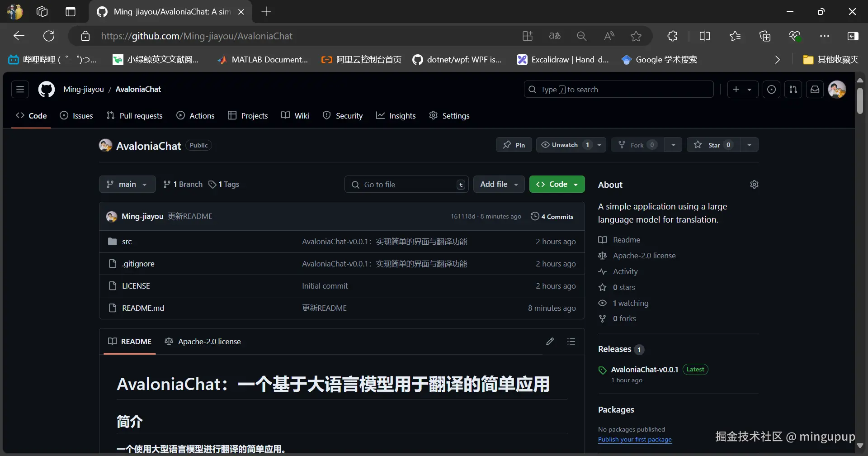868x456 pixels.
Task: Open the green Code dropdown
Action: coord(557,184)
